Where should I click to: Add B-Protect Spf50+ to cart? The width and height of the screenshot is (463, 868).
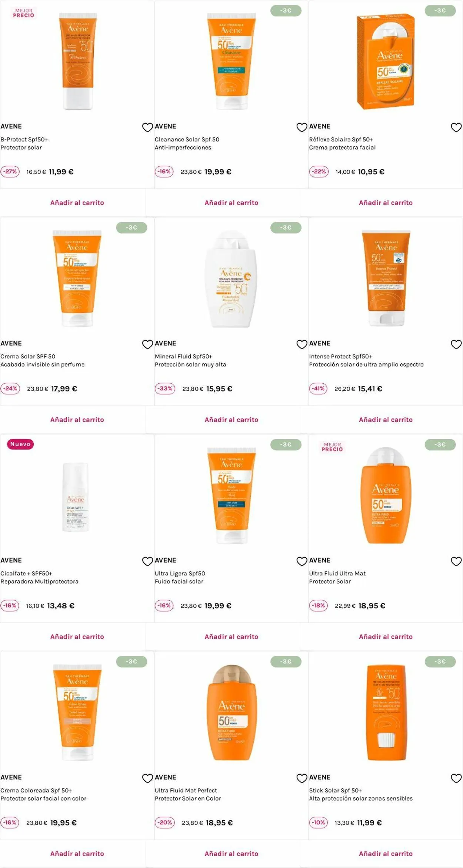(77, 203)
